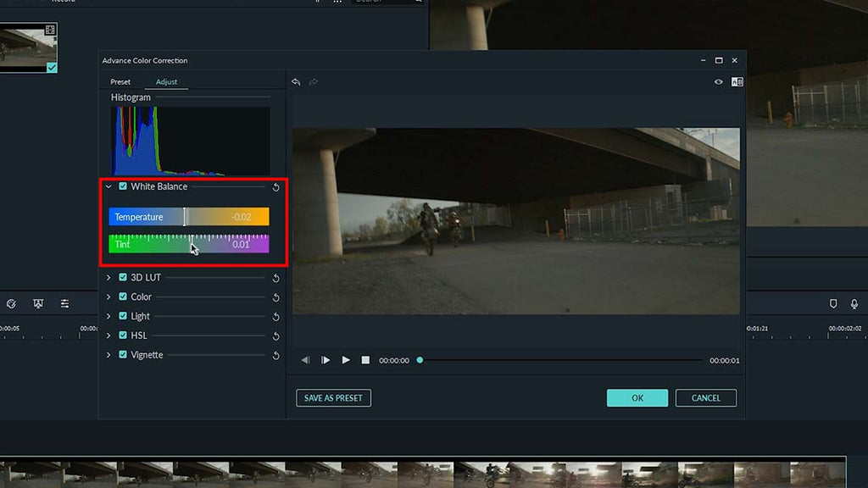Viewport: 868px width, 488px height.
Task: Reset the Vignette section
Action: click(x=276, y=356)
